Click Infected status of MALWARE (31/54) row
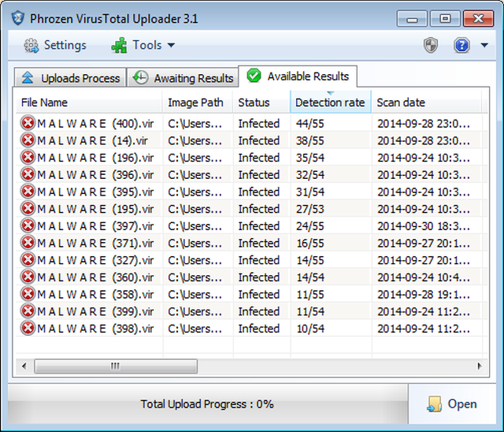This screenshot has height=432, width=504. (259, 192)
